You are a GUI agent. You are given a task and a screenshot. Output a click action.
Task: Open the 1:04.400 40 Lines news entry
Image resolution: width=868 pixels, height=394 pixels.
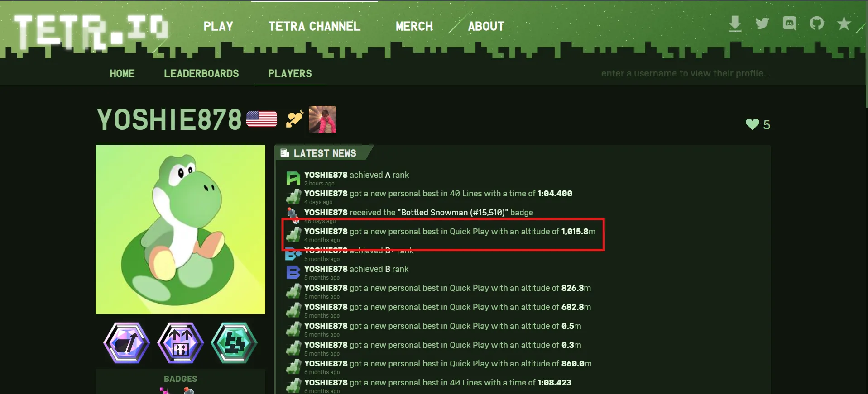438,194
